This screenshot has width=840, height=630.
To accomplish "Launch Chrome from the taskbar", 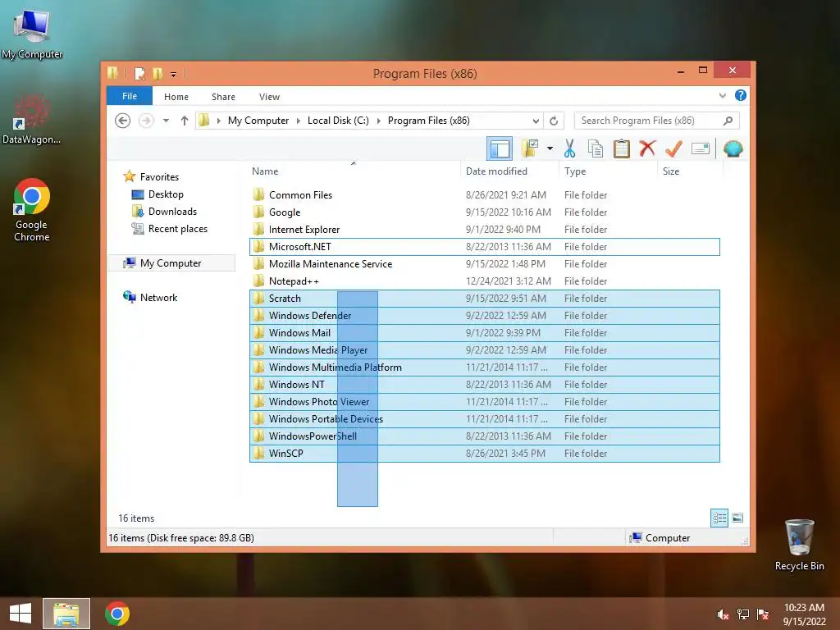I will [x=117, y=614].
